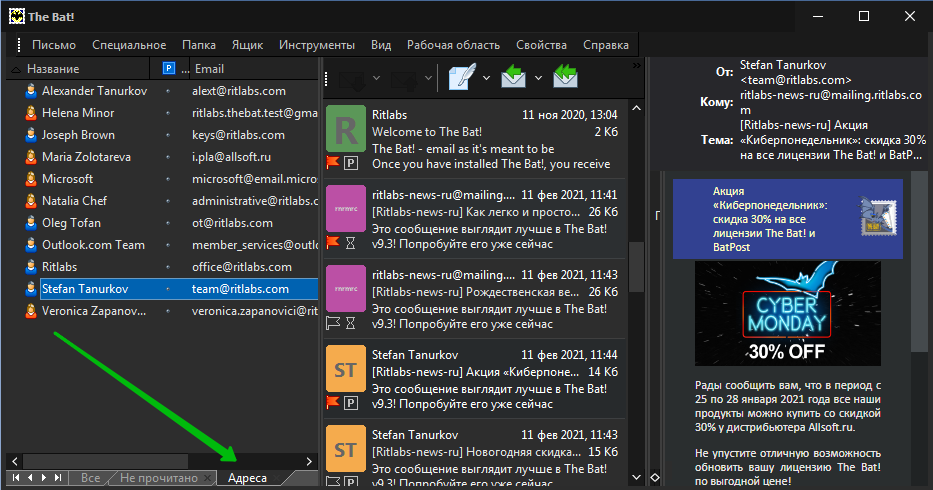Image resolution: width=933 pixels, height=490 pixels.
Task: Open the Свойства menu
Action: [x=541, y=45]
